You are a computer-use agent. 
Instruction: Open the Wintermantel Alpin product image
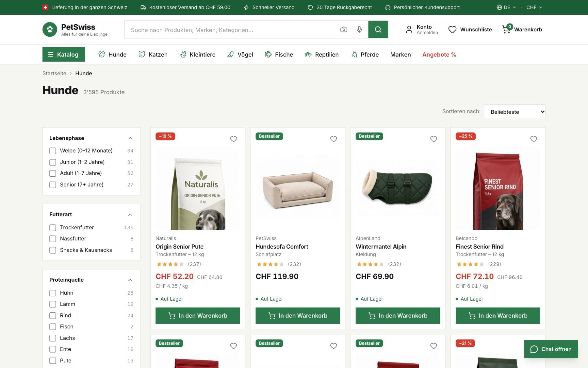coord(398,188)
